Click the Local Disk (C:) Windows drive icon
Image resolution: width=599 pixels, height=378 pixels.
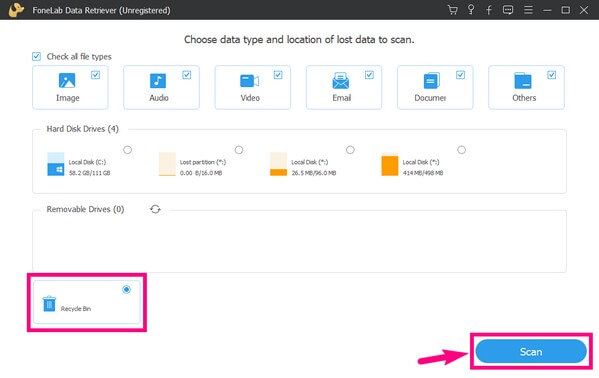pyautogui.click(x=56, y=164)
